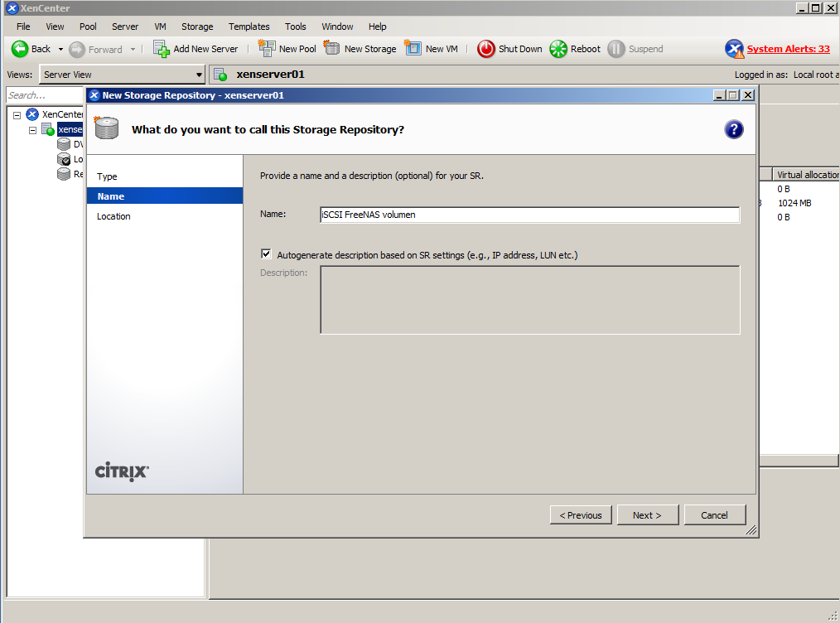The image size is (840, 623).
Task: Cancel the New Storage Repository wizard
Action: click(x=714, y=514)
